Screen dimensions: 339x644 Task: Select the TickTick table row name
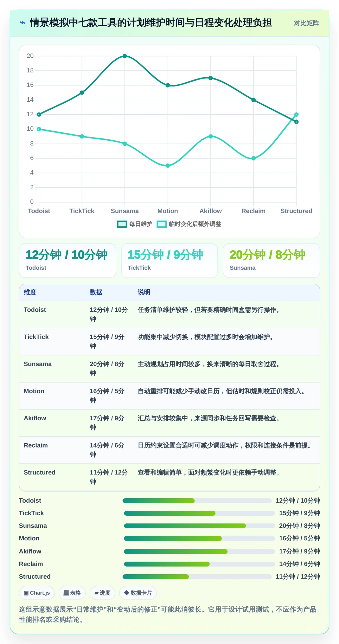pos(36,337)
